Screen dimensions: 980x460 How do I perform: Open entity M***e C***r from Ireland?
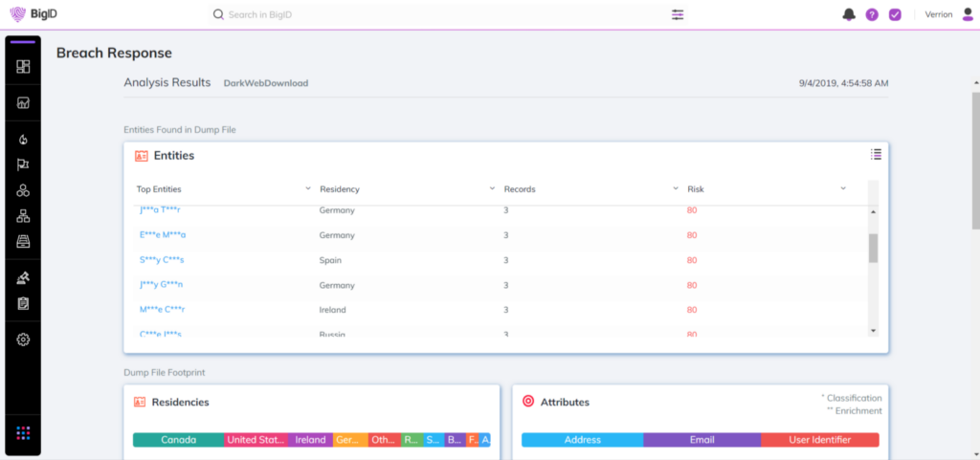[162, 310]
